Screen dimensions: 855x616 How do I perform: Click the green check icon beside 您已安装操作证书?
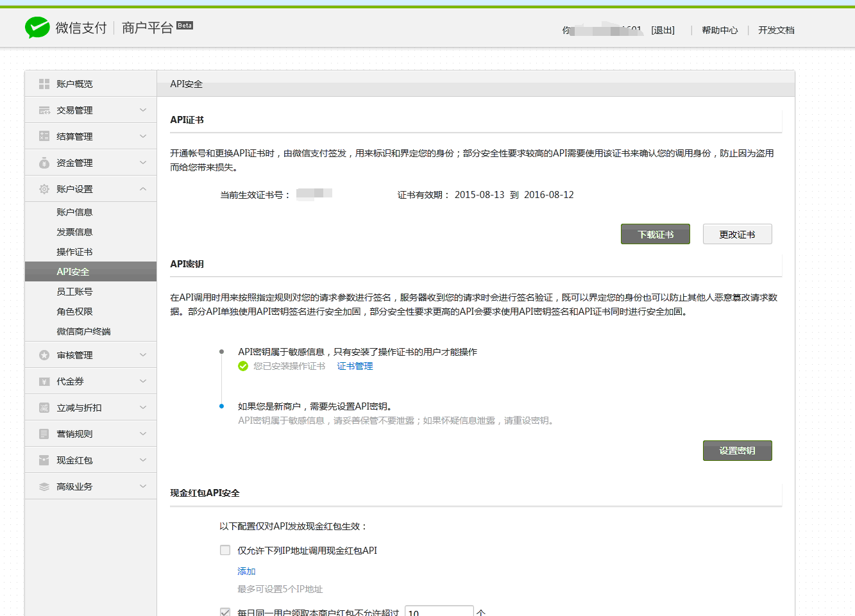click(243, 366)
